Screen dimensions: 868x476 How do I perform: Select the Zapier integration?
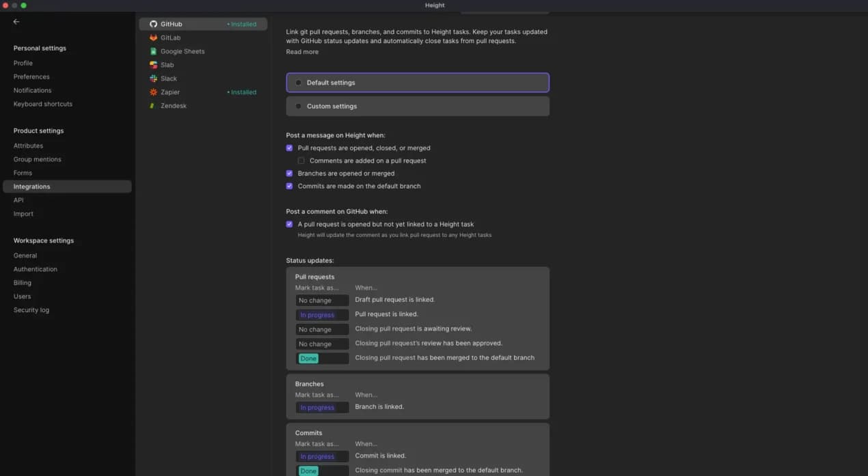pos(203,92)
